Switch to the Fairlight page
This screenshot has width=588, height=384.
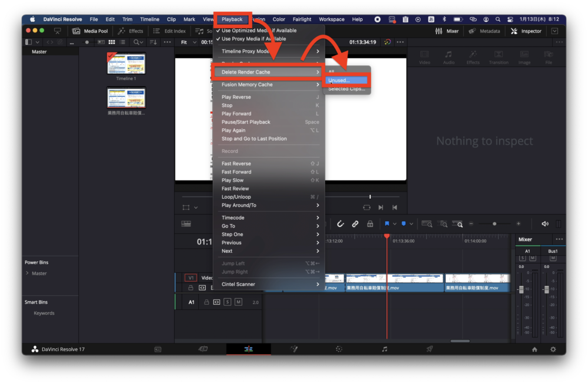point(385,349)
